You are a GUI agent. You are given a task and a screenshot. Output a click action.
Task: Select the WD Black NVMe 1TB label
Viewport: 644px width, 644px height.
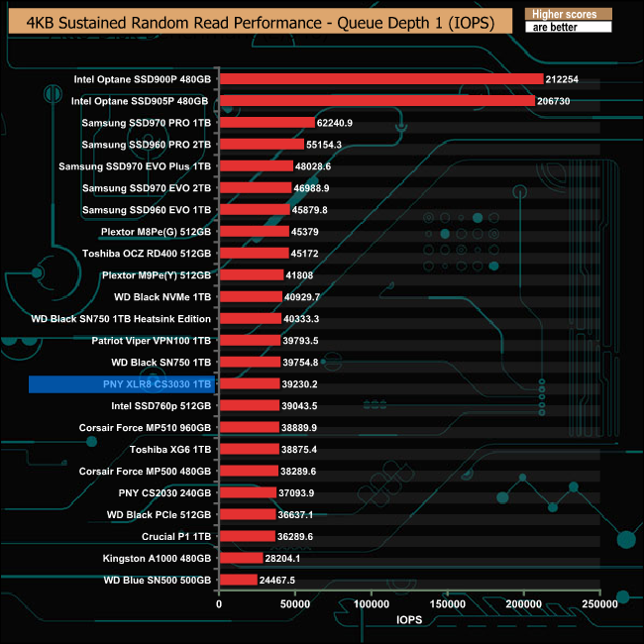162,297
